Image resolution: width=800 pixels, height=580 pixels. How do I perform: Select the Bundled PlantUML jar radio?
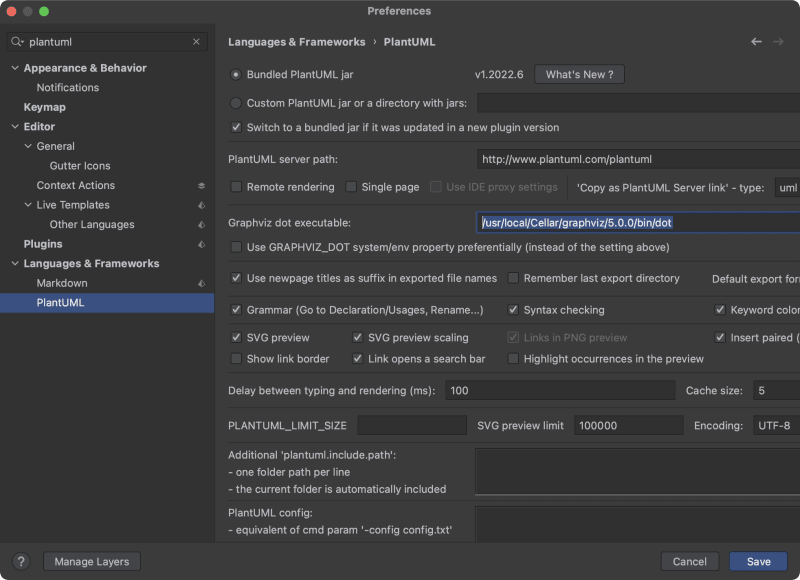click(x=236, y=74)
